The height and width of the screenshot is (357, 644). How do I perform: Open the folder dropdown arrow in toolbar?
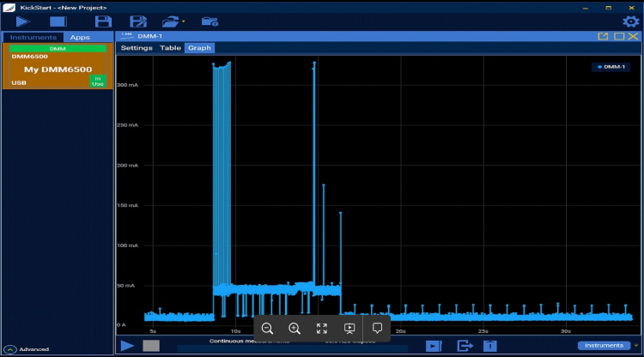(183, 21)
